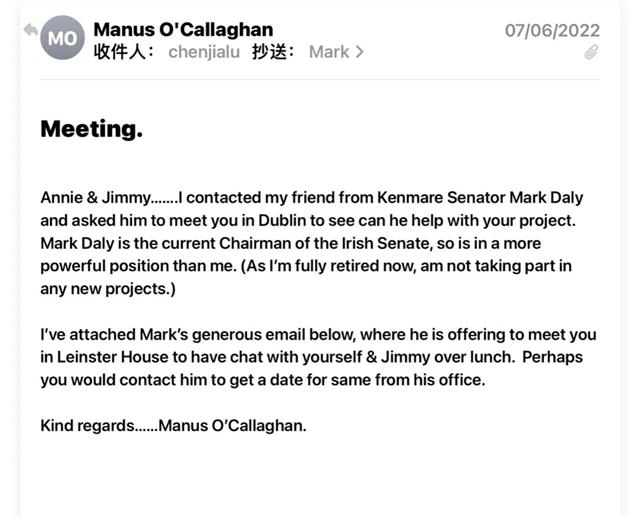
Task: Click the email date 07/06/2022
Action: pyautogui.click(x=552, y=31)
